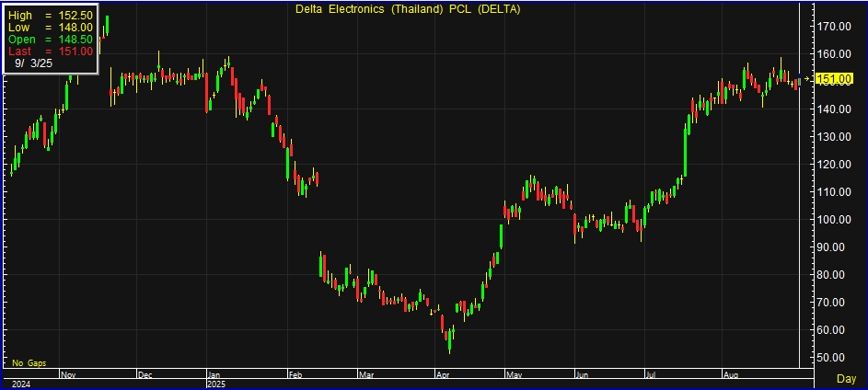Click the 120.00 price axis label
The height and width of the screenshot is (390, 868).
point(835,165)
